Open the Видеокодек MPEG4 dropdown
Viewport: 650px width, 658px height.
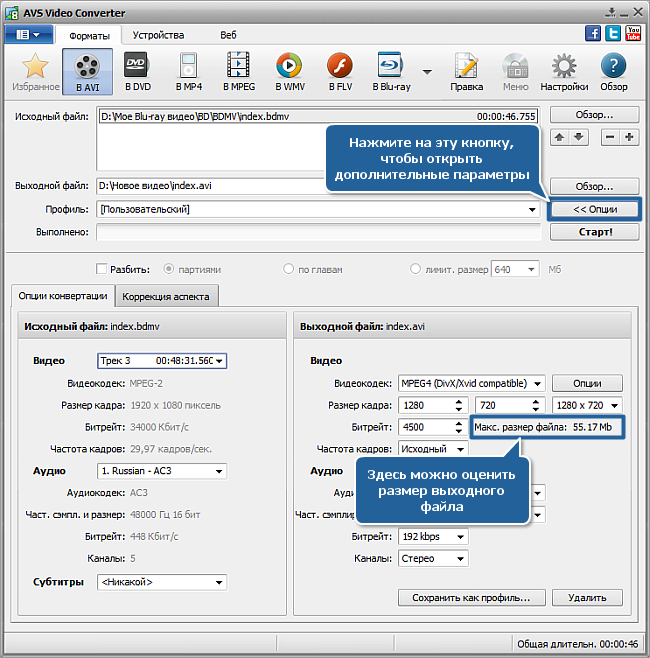click(472, 384)
